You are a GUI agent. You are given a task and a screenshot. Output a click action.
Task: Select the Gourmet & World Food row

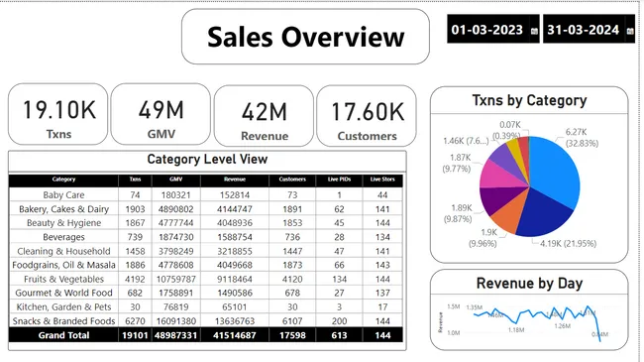(206, 293)
